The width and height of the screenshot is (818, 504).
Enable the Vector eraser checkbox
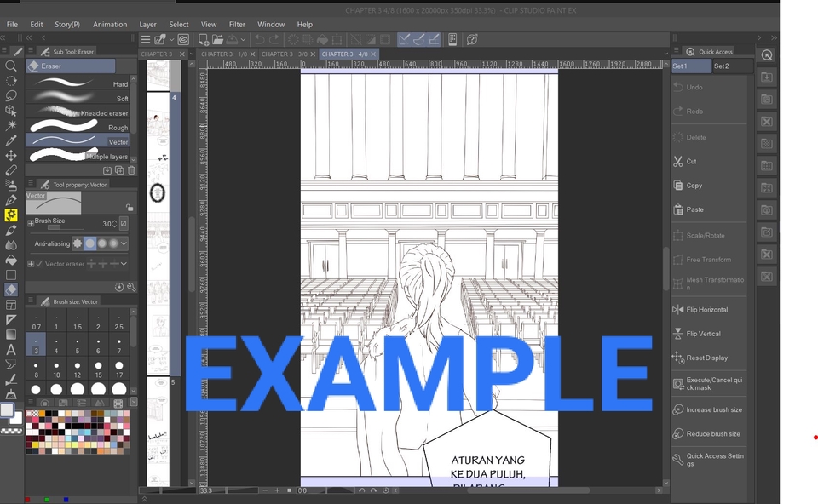tap(38, 264)
